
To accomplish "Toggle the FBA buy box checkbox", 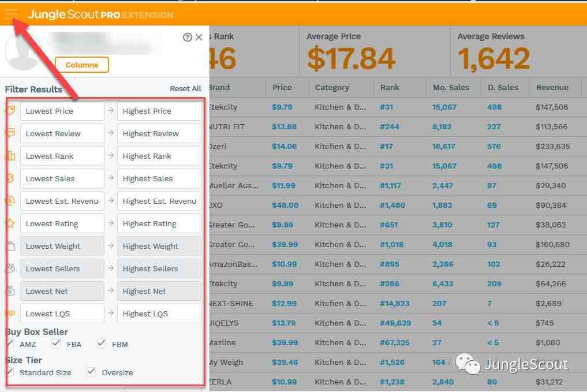I will [56, 344].
